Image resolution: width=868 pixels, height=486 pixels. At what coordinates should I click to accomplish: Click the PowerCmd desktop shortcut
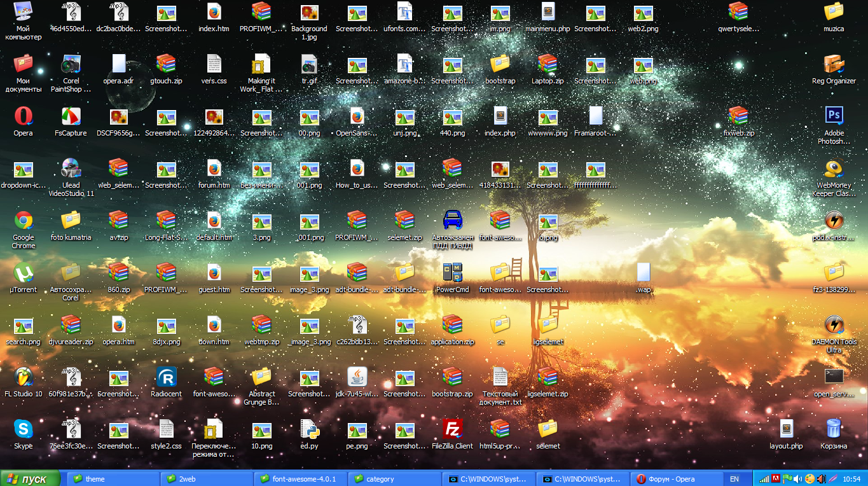pos(452,274)
